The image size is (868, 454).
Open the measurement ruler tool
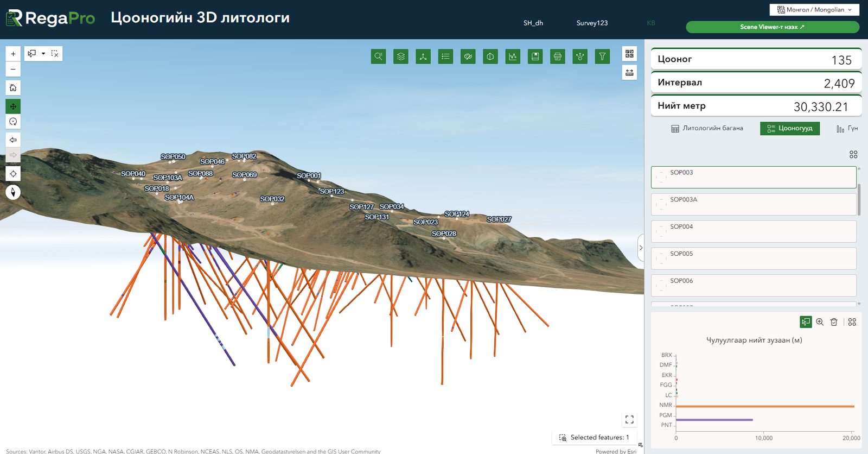coord(629,72)
